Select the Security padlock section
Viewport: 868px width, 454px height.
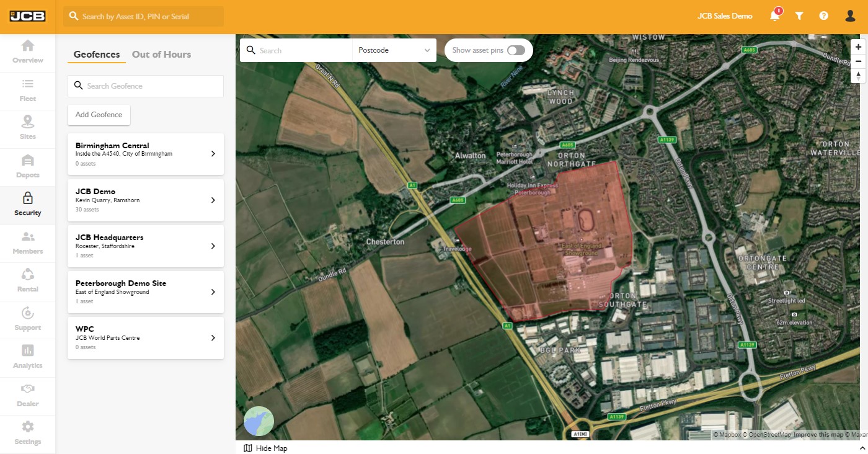coord(27,205)
